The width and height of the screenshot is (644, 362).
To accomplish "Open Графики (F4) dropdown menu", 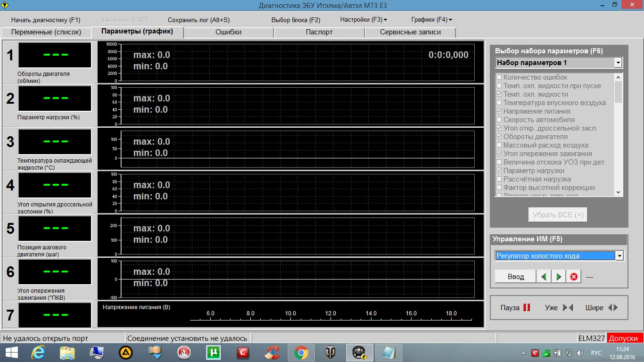I will pyautogui.click(x=431, y=20).
